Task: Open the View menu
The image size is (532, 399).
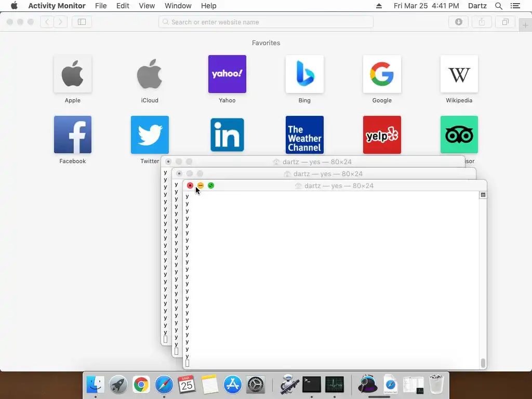Action: pos(147,6)
